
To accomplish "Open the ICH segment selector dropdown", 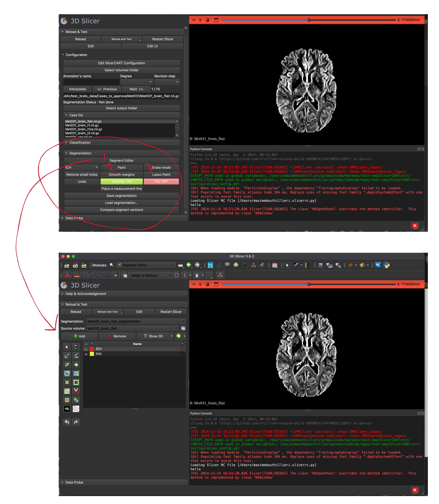I will (x=82, y=168).
